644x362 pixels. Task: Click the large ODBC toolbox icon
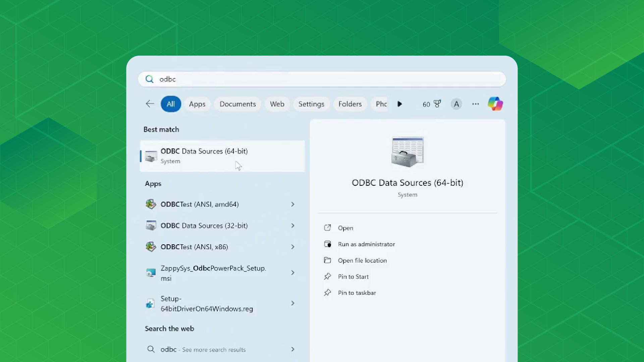[x=408, y=152]
